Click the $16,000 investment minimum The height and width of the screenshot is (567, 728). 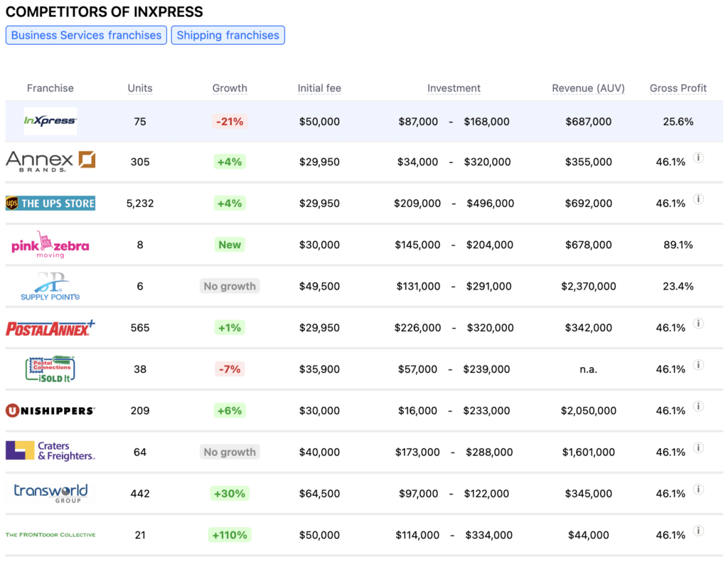(417, 410)
